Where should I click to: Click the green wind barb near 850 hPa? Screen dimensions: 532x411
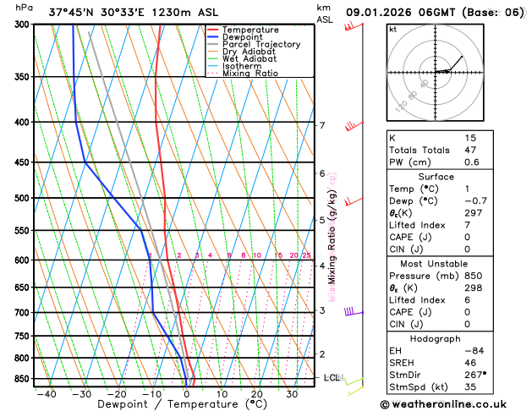click(x=354, y=381)
